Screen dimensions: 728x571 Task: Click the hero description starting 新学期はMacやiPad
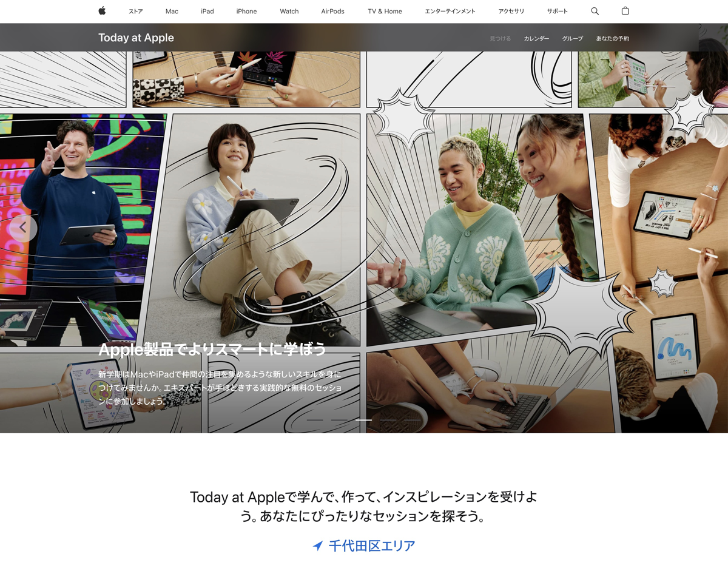220,388
